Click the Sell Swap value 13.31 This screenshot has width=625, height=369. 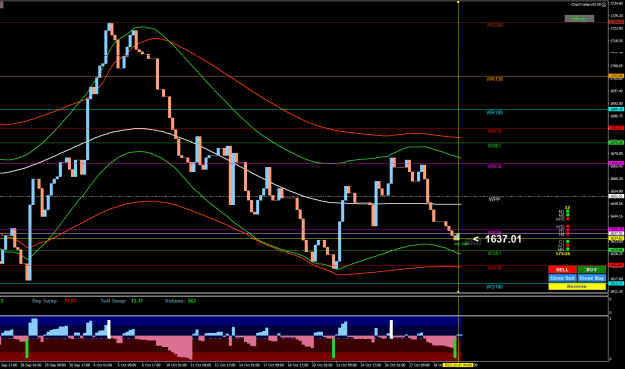coord(137,301)
